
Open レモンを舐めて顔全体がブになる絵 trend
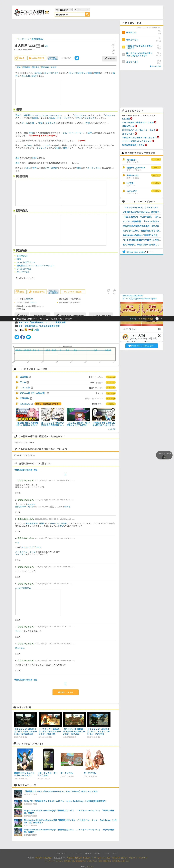pyautogui.click(x=138, y=122)
